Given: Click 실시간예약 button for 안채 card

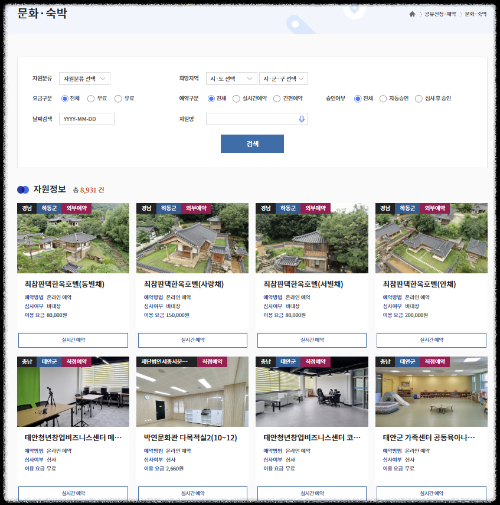Looking at the screenshot, I should [x=431, y=340].
